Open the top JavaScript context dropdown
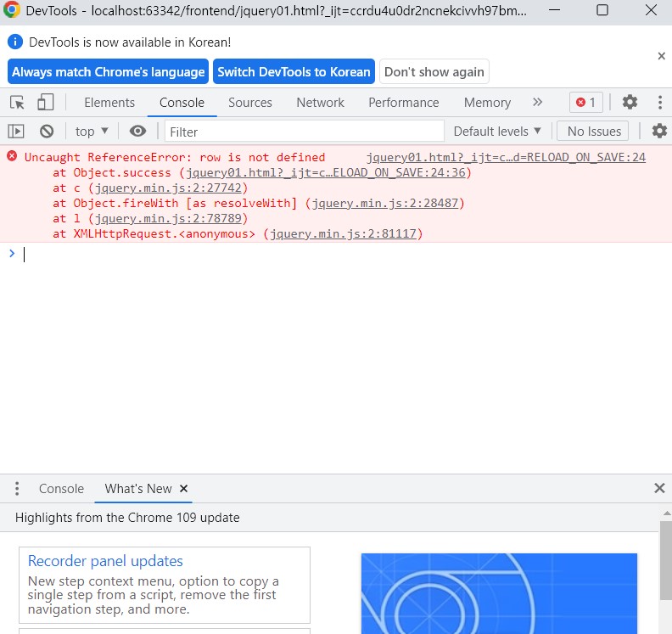Image resolution: width=672 pixels, height=634 pixels. (x=92, y=132)
